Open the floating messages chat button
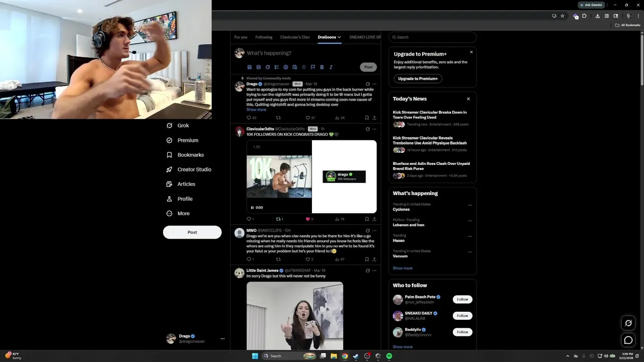 pyautogui.click(x=628, y=340)
